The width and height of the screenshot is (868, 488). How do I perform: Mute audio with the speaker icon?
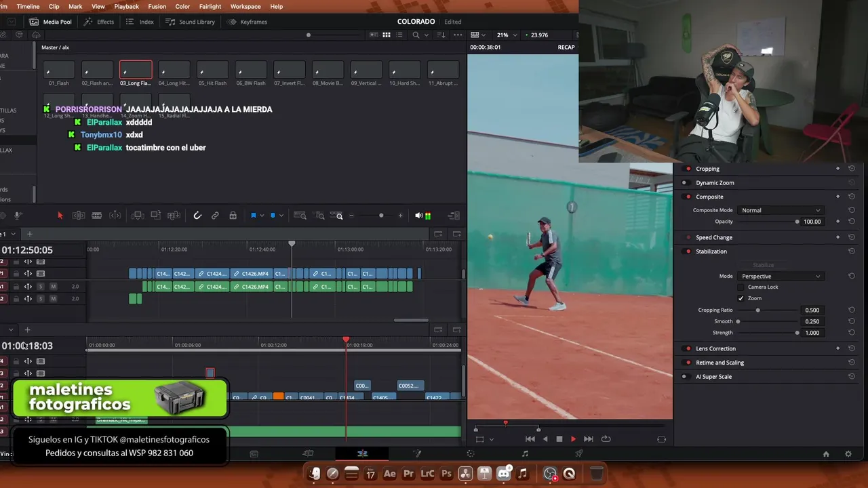pos(418,216)
